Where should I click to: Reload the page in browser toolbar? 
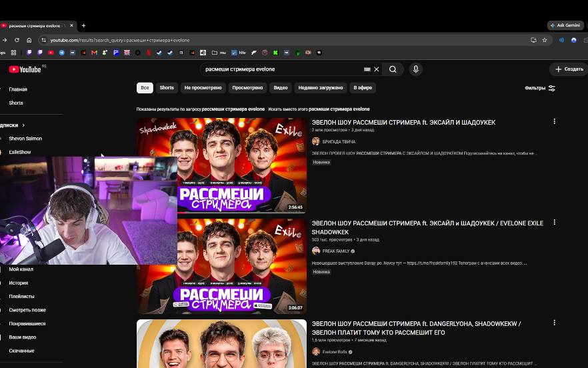[x=17, y=40]
